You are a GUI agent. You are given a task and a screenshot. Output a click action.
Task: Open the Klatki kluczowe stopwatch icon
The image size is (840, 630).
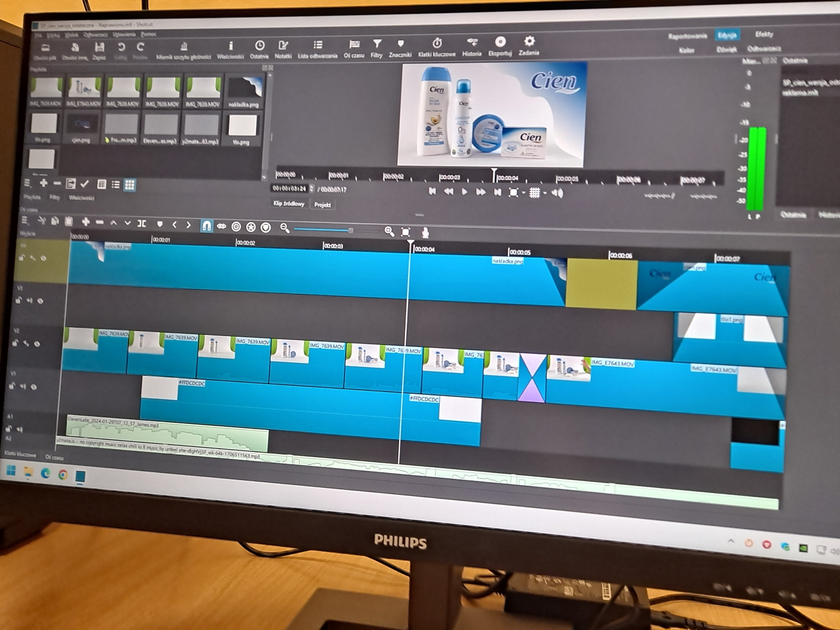(x=437, y=48)
